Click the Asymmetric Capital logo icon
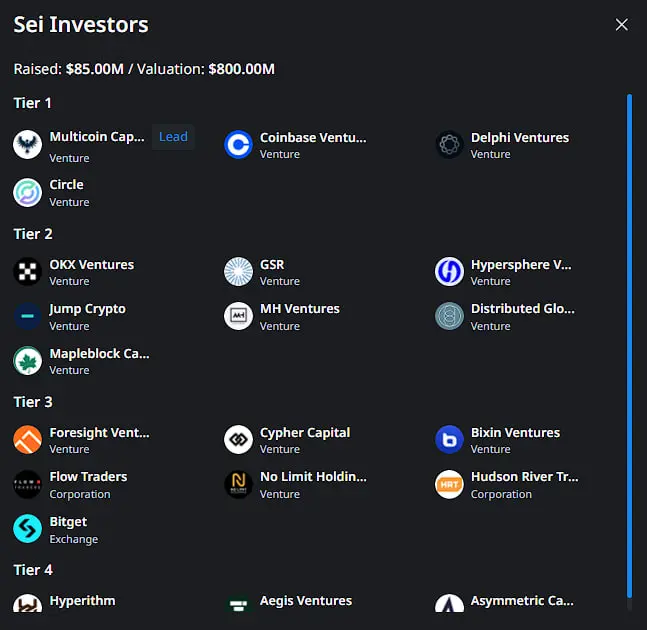Viewport: 647px width, 630px height. tap(449, 603)
